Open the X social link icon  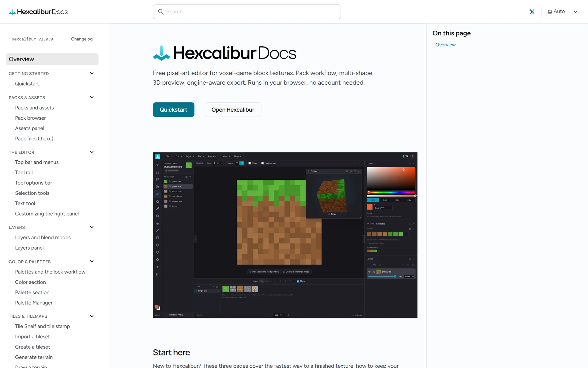(x=532, y=12)
